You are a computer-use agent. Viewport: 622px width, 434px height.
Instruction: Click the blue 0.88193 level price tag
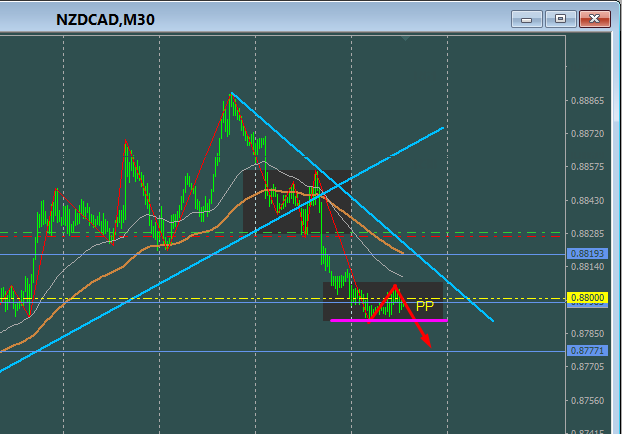coord(587,253)
